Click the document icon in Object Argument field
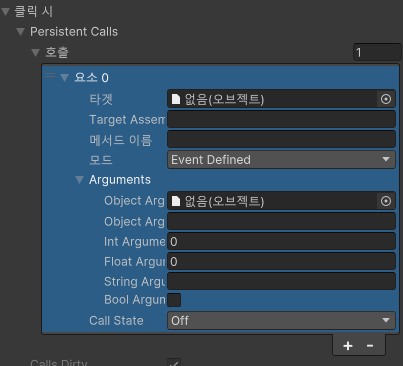Image resolution: width=403 pixels, height=366 pixels. point(176,201)
